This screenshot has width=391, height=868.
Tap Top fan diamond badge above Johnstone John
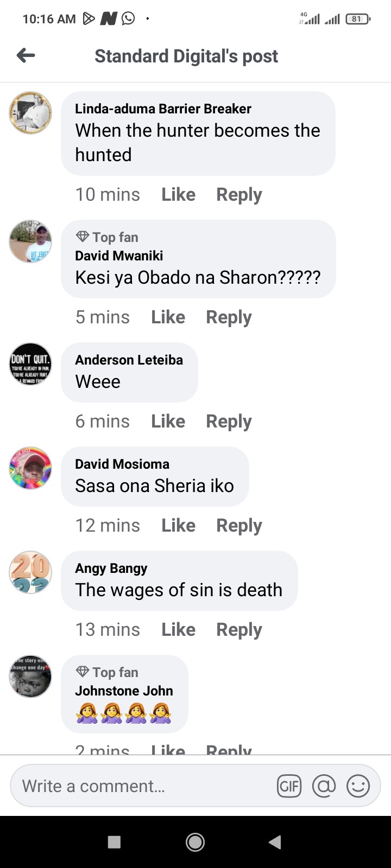point(83,672)
